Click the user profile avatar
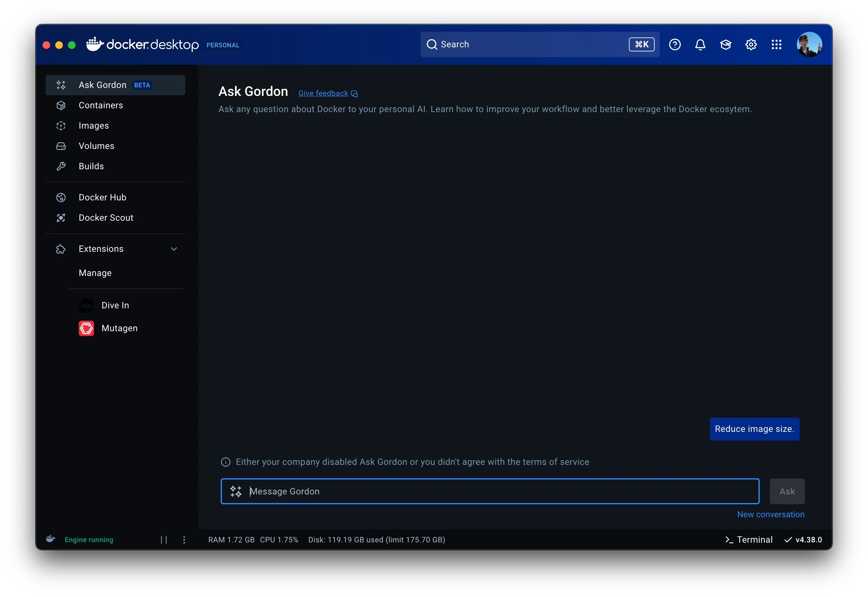Viewport: 868px width, 597px height. pos(809,44)
